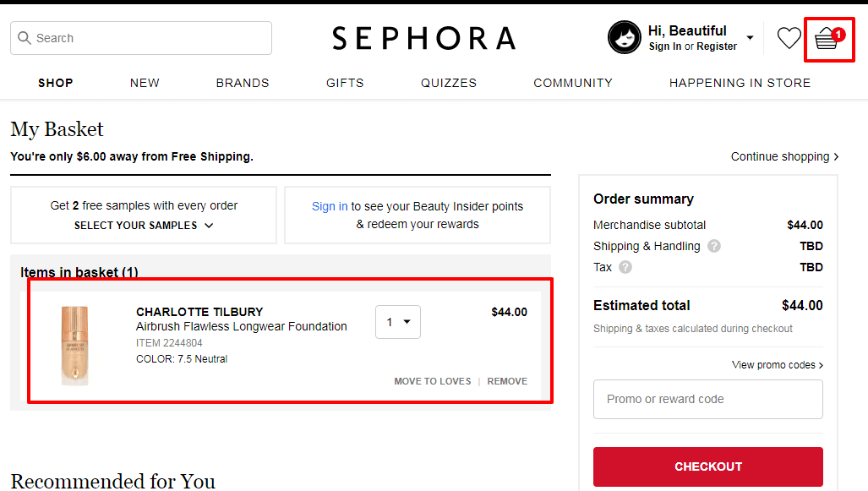Focus the Search input box
The width and height of the screenshot is (868, 491).
pos(141,38)
